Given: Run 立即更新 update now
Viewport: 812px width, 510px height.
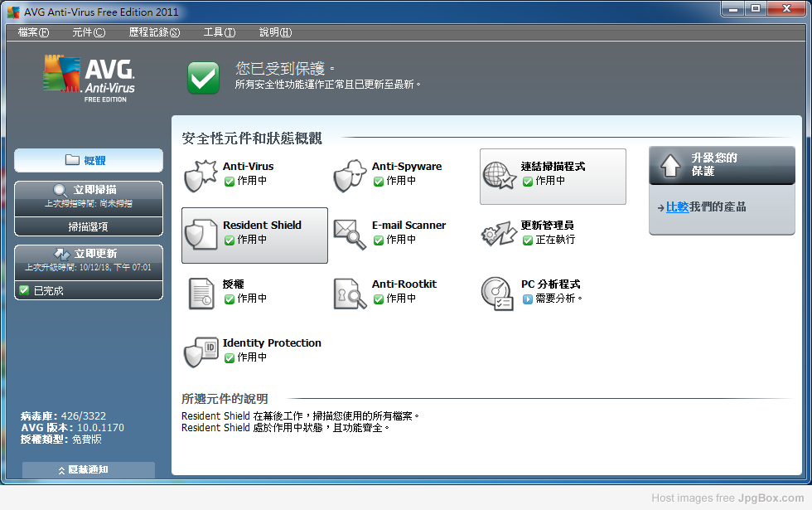Looking at the screenshot, I should pos(89,263).
